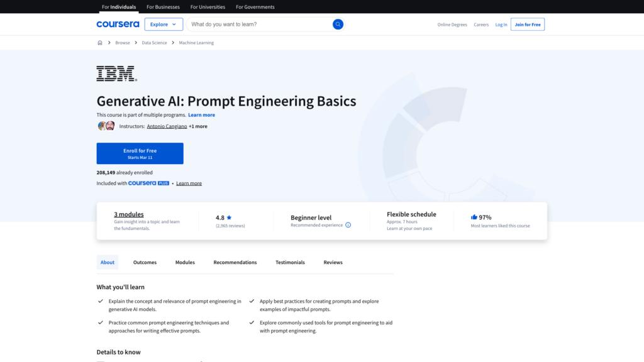
Task: Open instructor Antonio Cangiano's profile link
Action: click(x=167, y=126)
